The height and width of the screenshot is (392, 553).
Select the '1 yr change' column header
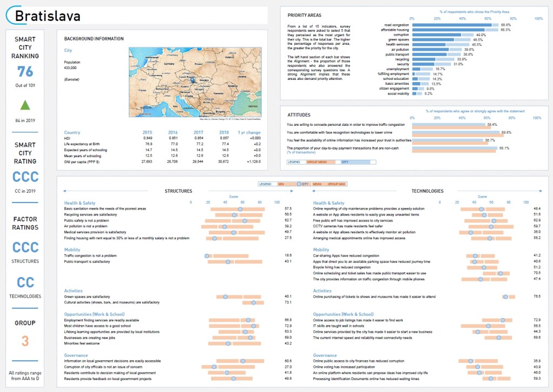(x=249, y=132)
